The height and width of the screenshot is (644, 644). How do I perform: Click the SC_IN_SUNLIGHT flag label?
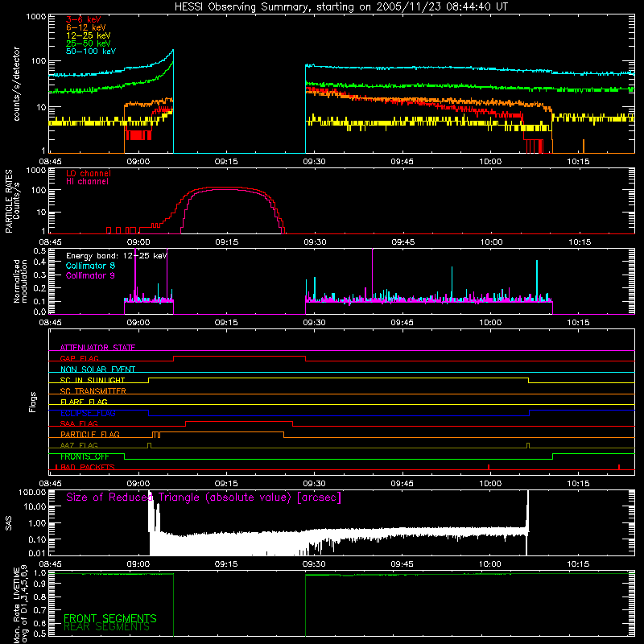[x=93, y=380]
